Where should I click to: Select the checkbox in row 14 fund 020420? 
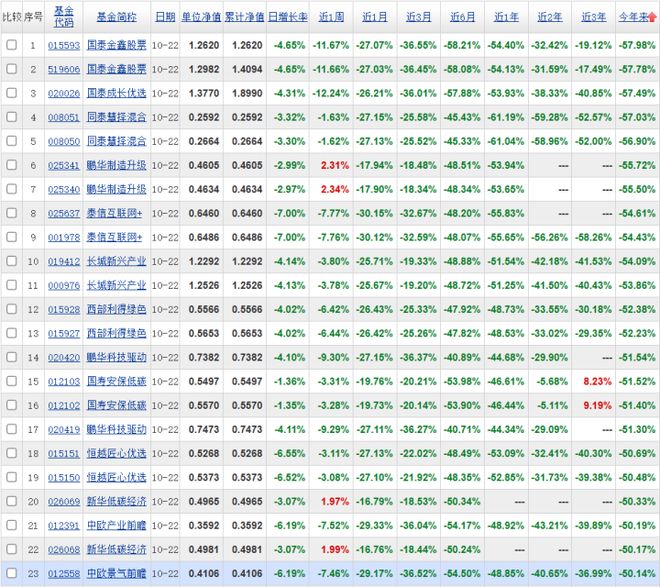[x=12, y=357]
